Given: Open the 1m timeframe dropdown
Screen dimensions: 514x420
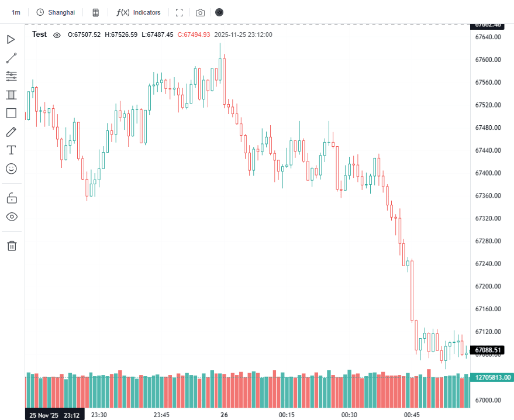Looking at the screenshot, I should pos(16,12).
